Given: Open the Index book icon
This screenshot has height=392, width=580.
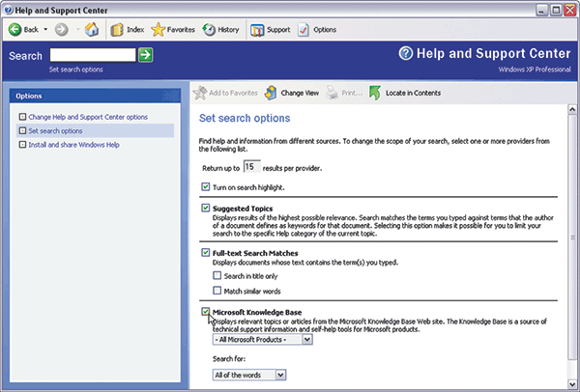Looking at the screenshot, I should tap(117, 30).
